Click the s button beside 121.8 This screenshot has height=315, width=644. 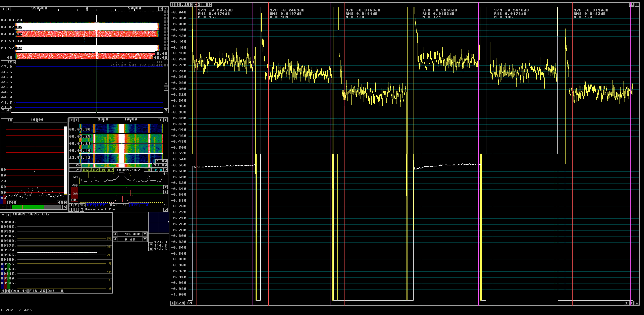151,244
